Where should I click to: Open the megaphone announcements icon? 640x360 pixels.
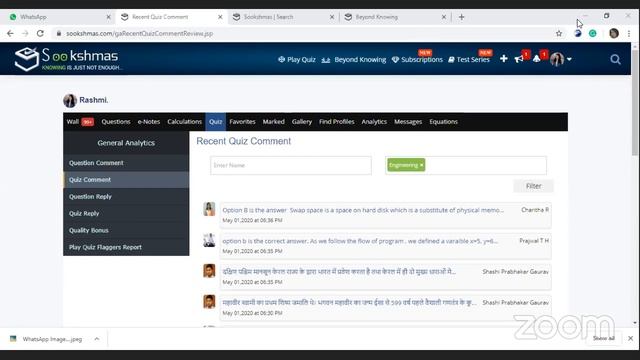click(x=519, y=60)
